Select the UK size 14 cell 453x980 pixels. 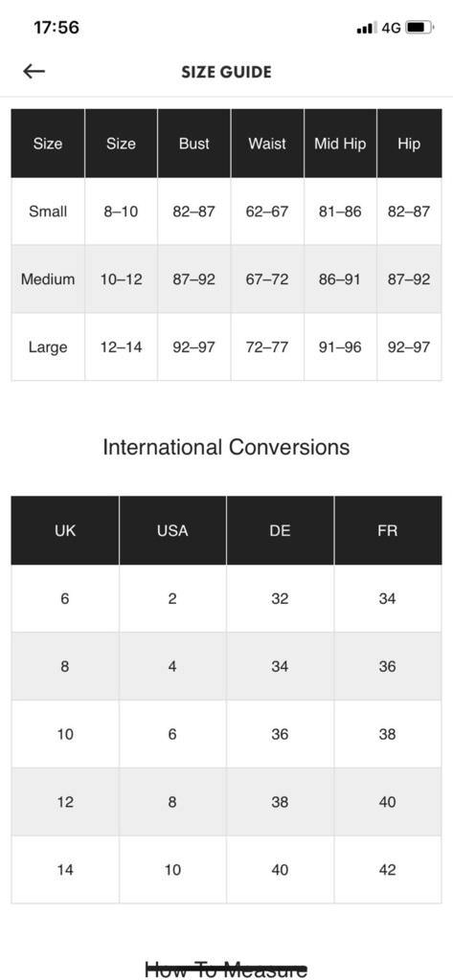click(x=65, y=869)
